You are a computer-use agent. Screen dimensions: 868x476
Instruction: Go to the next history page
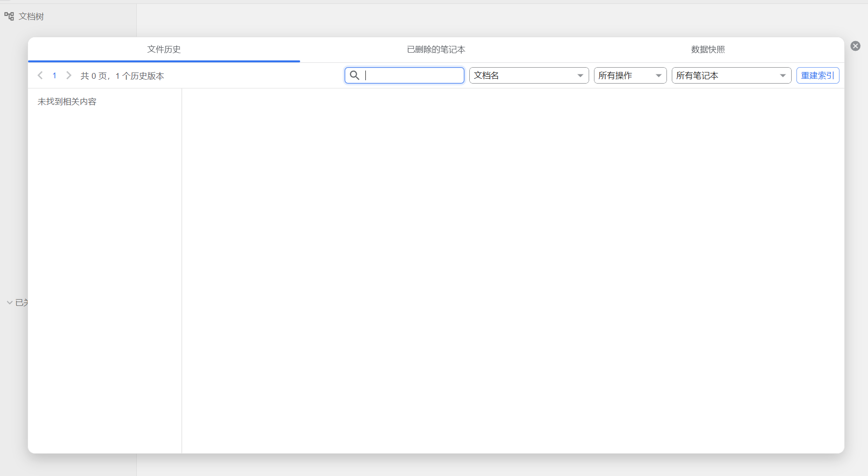click(69, 75)
